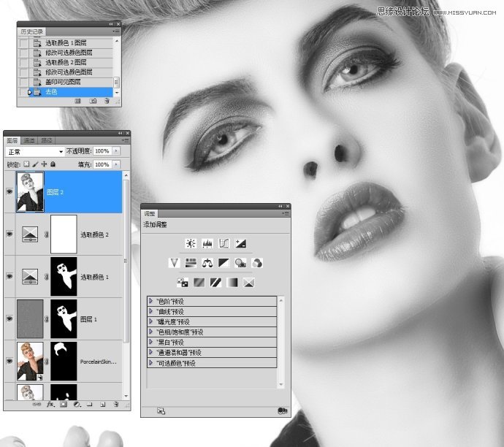This screenshot has height=447, width=504.
Task: Switch to the 路径 tab
Action: point(46,140)
